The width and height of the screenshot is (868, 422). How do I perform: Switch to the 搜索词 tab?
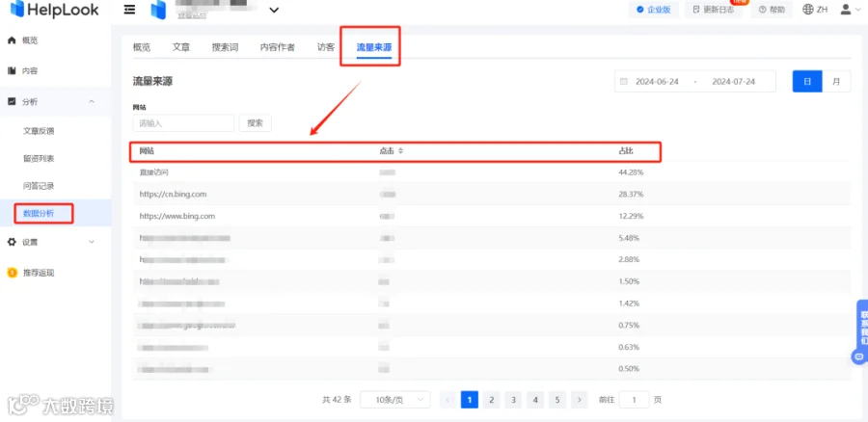(x=225, y=47)
